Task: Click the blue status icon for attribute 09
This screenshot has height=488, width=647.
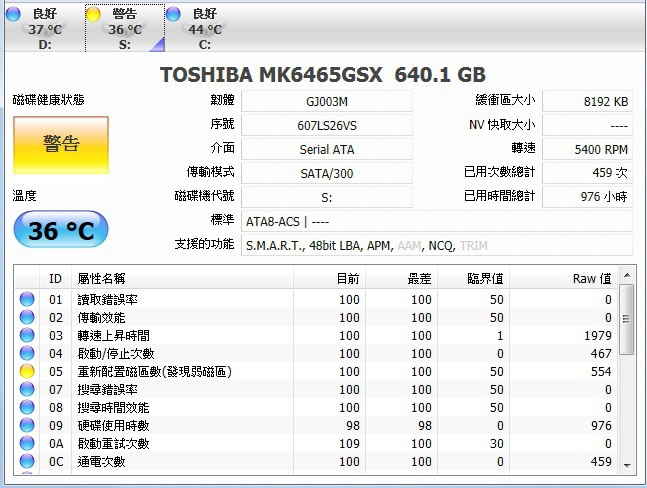Action: (x=27, y=425)
